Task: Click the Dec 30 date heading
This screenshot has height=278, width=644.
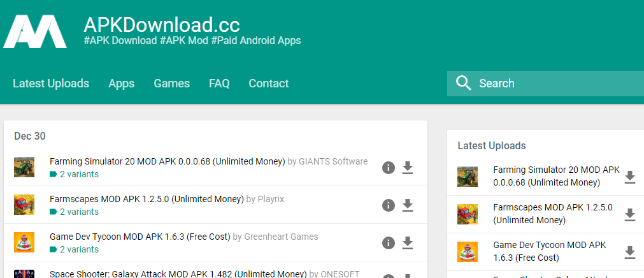Action: tap(29, 136)
